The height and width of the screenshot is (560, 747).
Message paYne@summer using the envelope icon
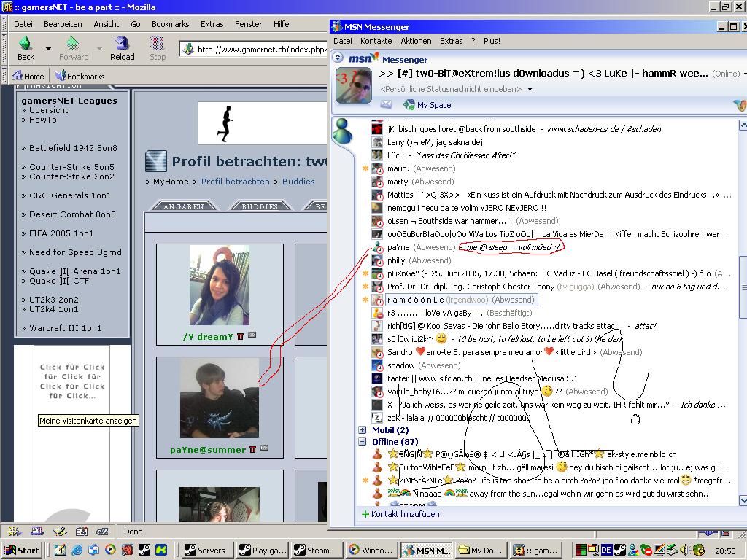[264, 448]
